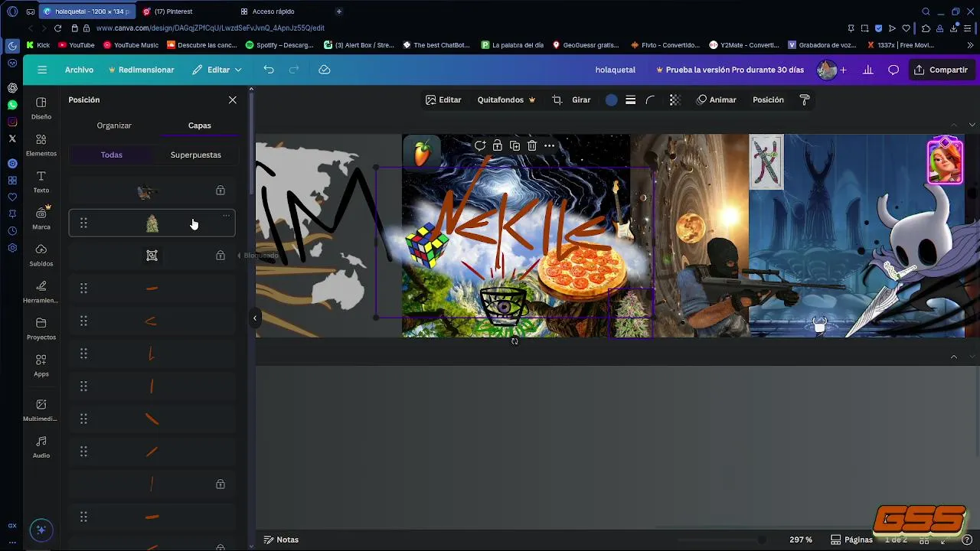Click the Redimensionar button
Image resolution: width=980 pixels, height=551 pixels.
point(141,70)
